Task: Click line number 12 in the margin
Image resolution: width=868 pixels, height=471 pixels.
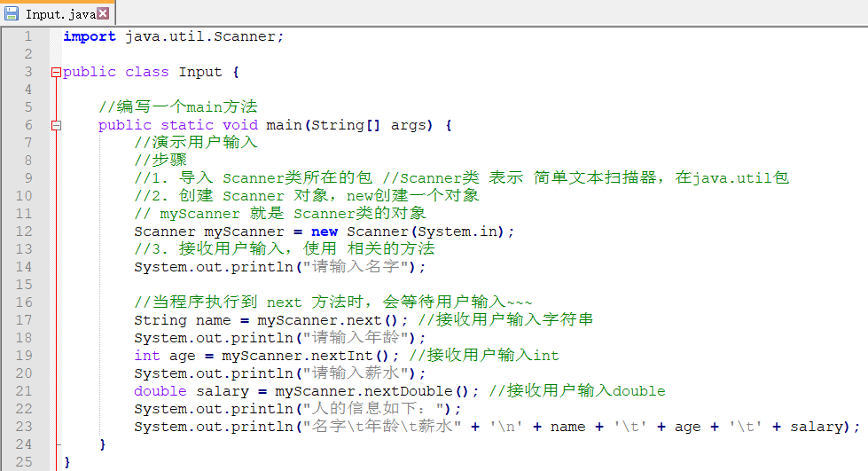Action: (24, 232)
